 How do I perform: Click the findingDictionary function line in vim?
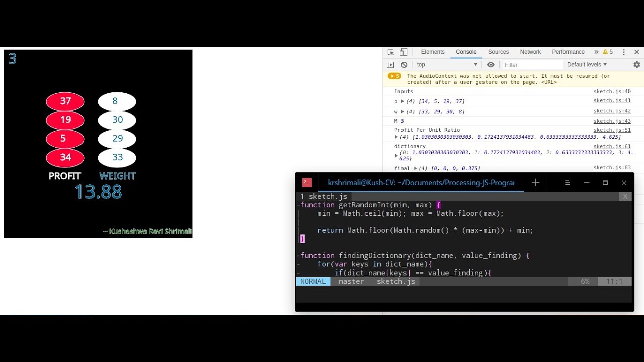[x=415, y=256]
